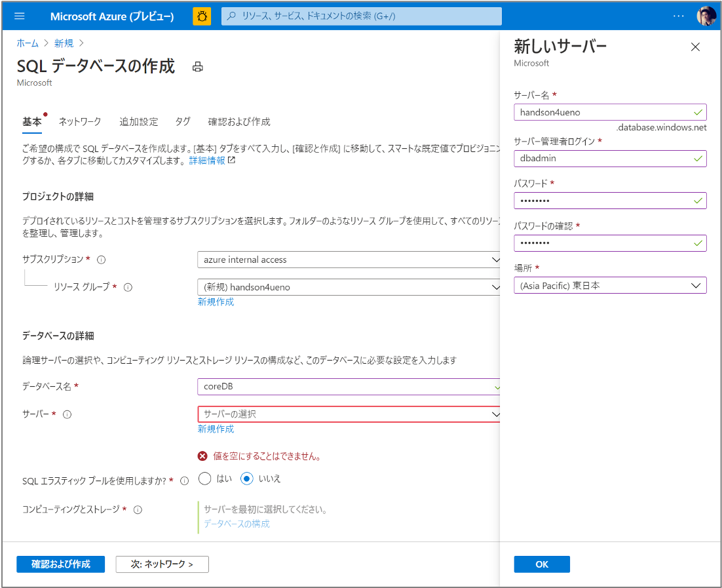Click the 次: ネットワーク > button
722x588 pixels.
pos(162,564)
